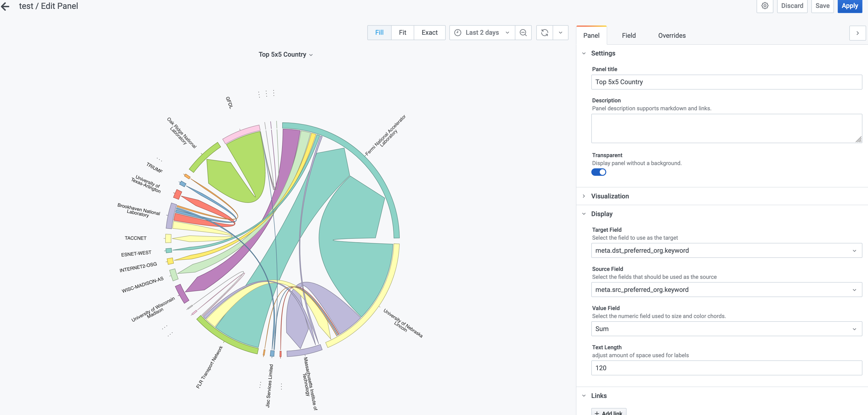Open the refresh interval dropdown arrow
The height and width of the screenshot is (415, 868).
[x=560, y=33]
